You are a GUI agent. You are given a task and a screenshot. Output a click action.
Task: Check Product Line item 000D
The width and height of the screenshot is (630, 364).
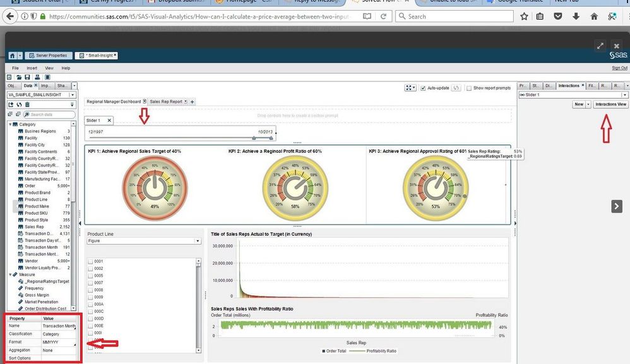point(90,319)
